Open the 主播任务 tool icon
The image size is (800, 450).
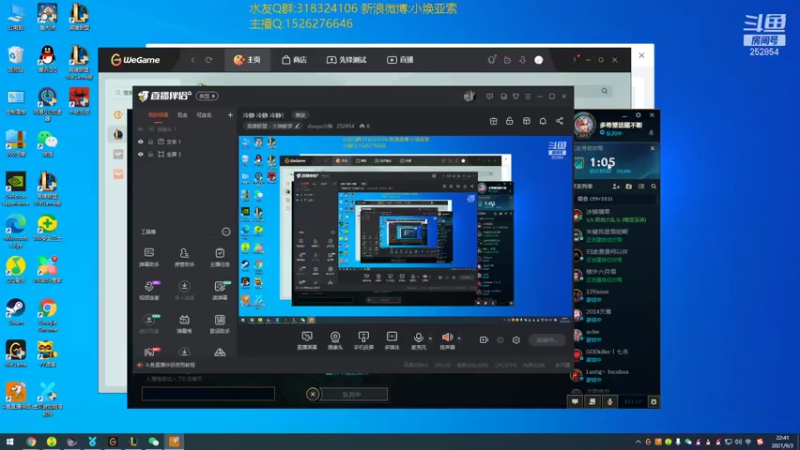tap(220, 257)
